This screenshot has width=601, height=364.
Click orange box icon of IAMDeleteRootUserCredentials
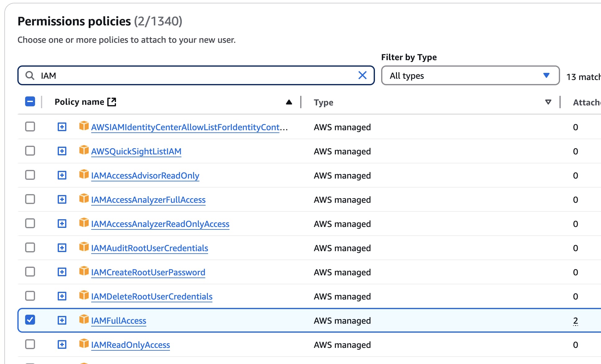pyautogui.click(x=84, y=295)
